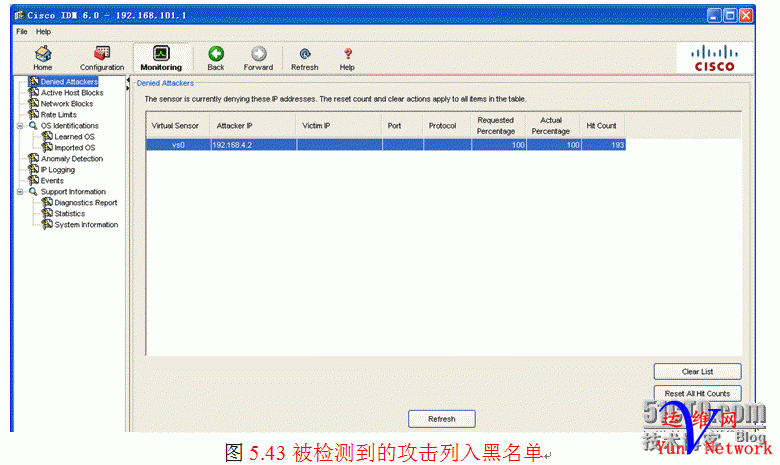Click the Network Blocks tree icon

[x=34, y=103]
